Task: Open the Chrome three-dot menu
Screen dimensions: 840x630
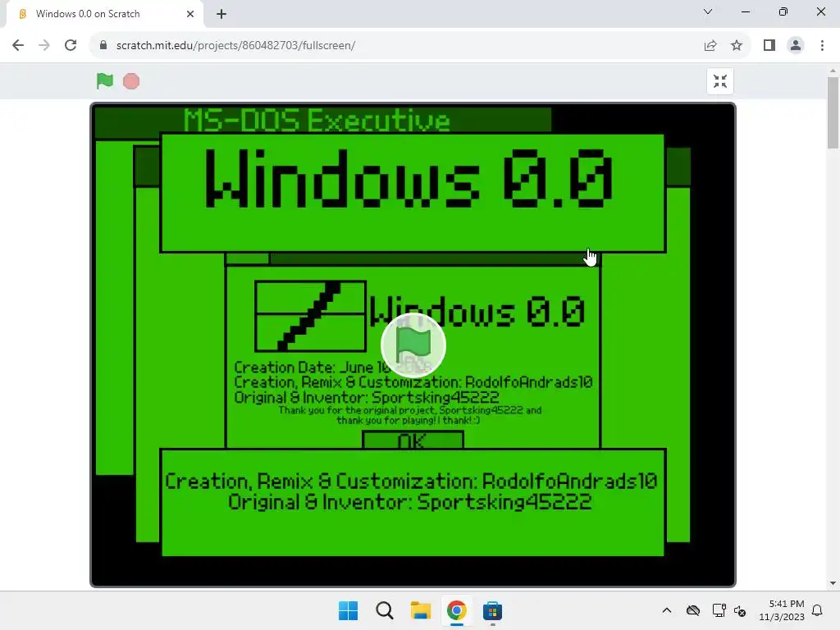Action: point(822,46)
